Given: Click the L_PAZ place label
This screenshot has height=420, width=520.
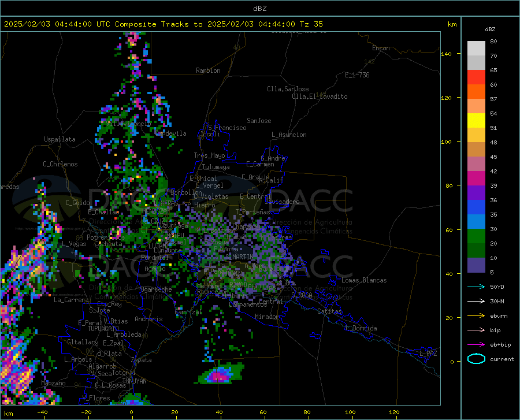Looking at the screenshot, I should [428, 354].
